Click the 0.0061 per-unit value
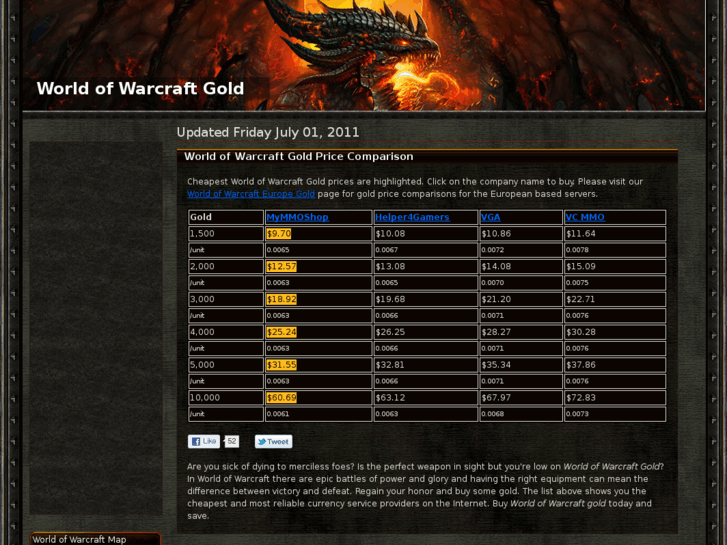Viewport: 727px width, 545px height. click(278, 414)
